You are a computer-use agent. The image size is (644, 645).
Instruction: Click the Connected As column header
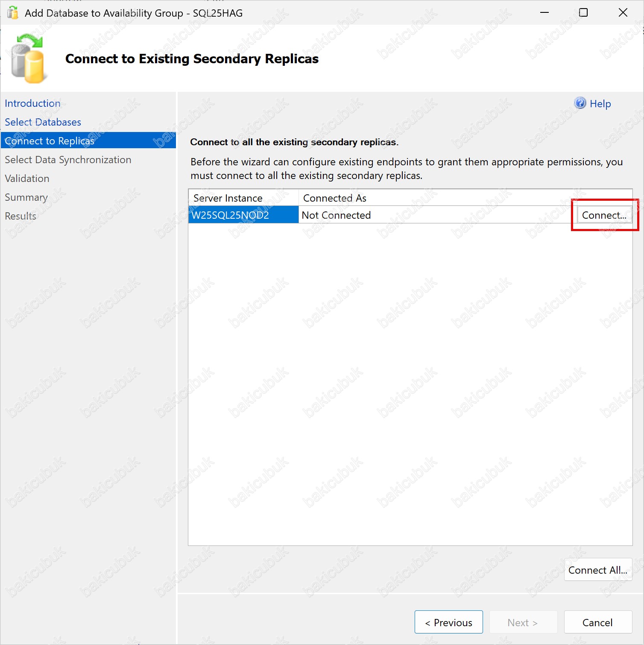click(335, 198)
